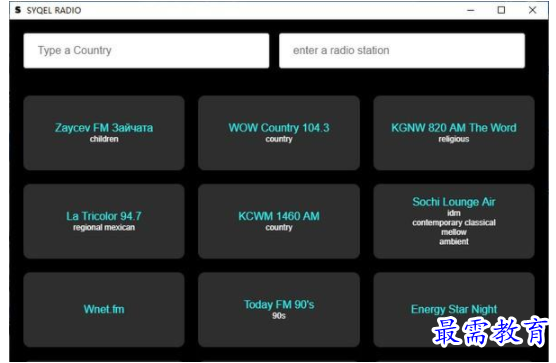Close the SYQEL RADIO window

click(532, 10)
